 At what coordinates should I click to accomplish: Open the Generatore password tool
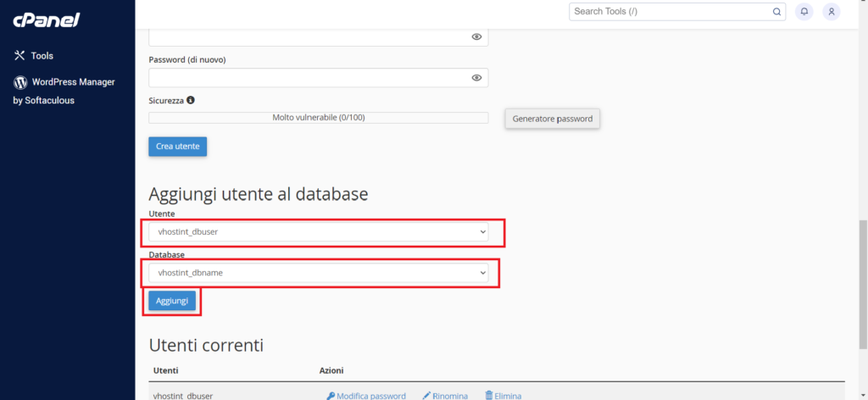553,119
